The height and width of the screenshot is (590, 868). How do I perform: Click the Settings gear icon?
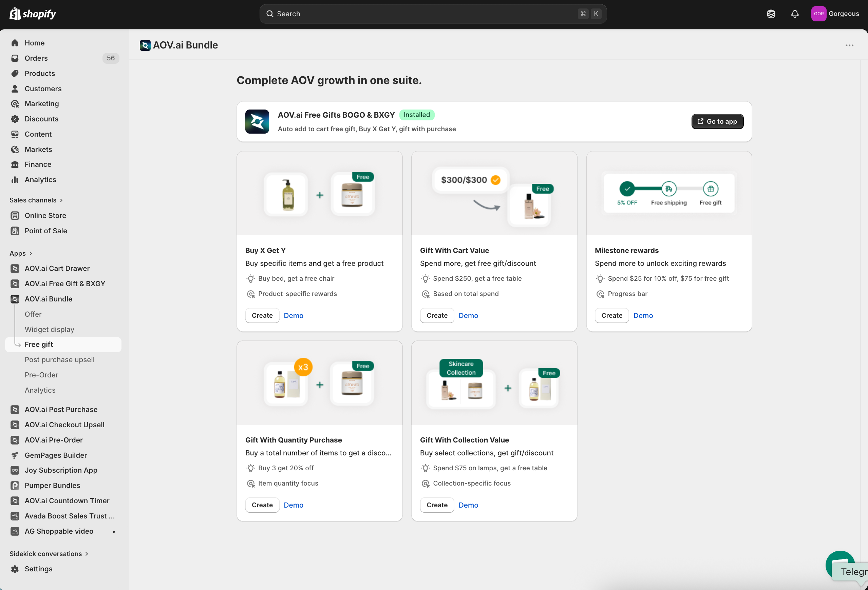[x=15, y=569]
